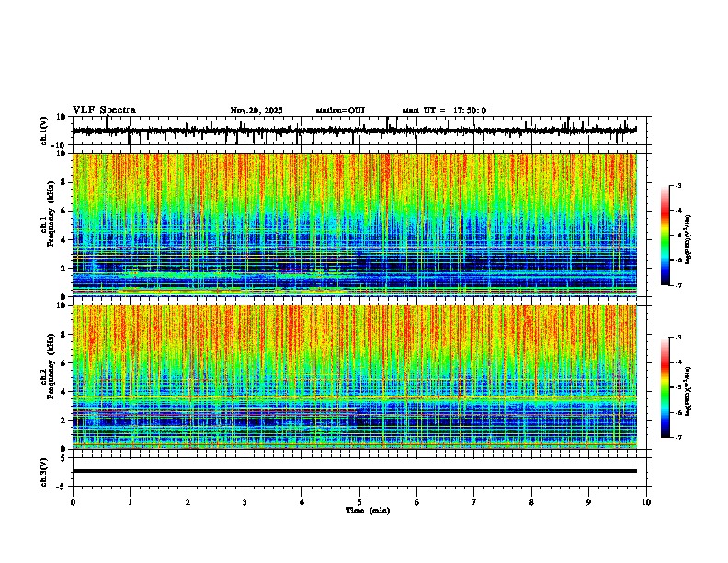Click the "6" kHz tick on ch.2 spectrogram

point(63,362)
